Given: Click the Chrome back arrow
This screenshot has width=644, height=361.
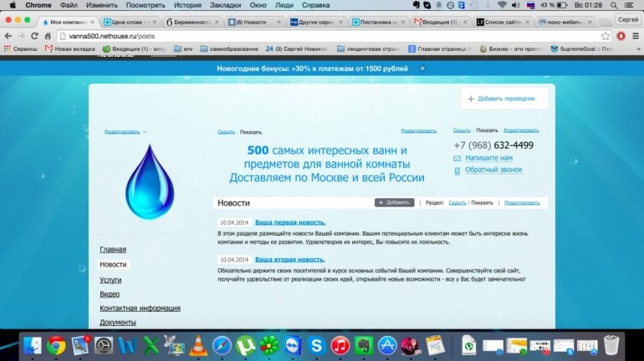Looking at the screenshot, I should pyautogui.click(x=8, y=36).
